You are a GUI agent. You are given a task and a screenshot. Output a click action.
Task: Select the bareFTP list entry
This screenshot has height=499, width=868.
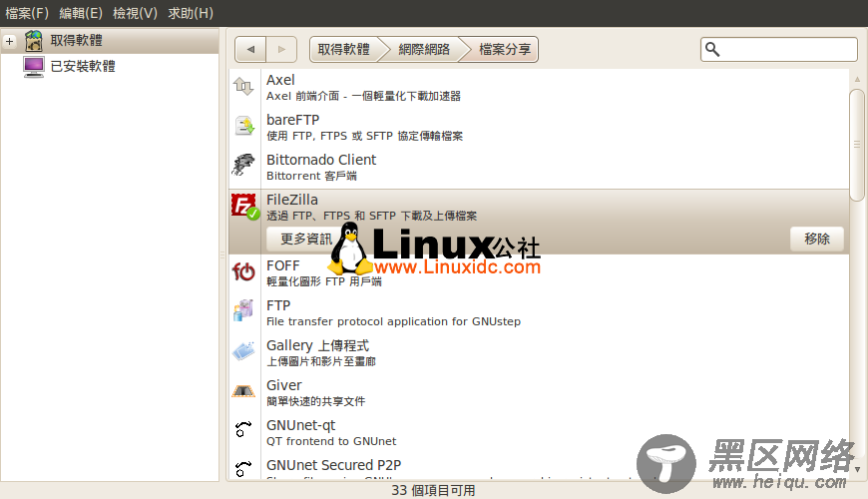tap(539, 128)
